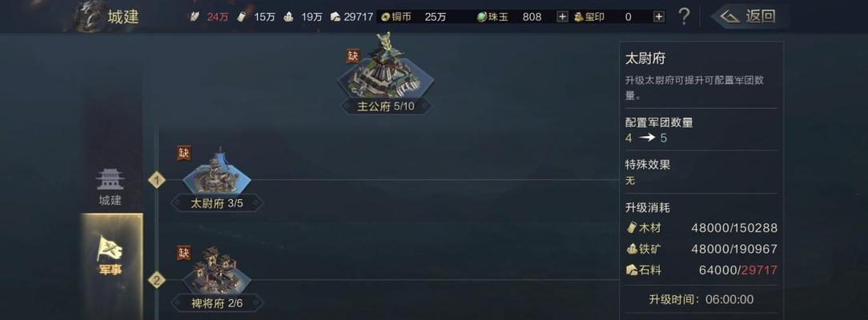Go back with the 返回 button
The height and width of the screenshot is (320, 868).
[750, 17]
